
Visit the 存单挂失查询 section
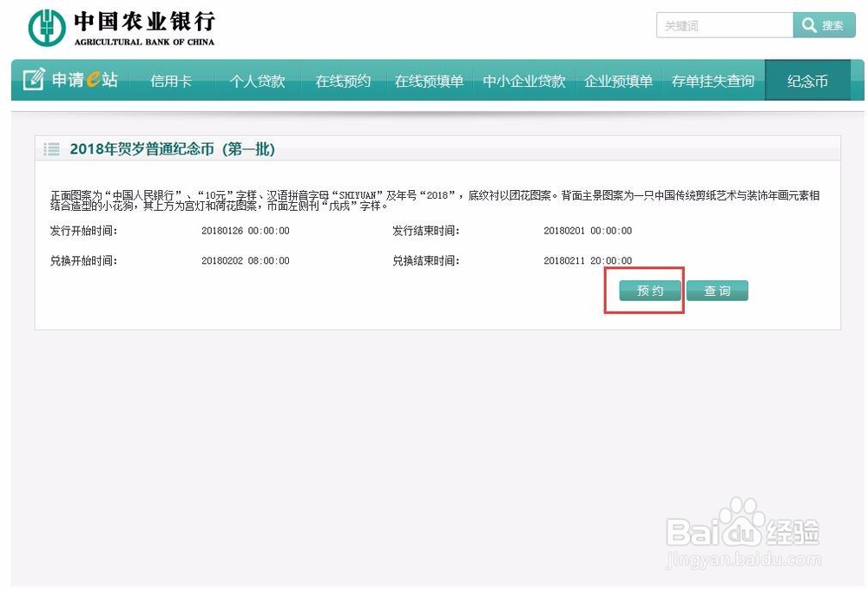point(712,80)
